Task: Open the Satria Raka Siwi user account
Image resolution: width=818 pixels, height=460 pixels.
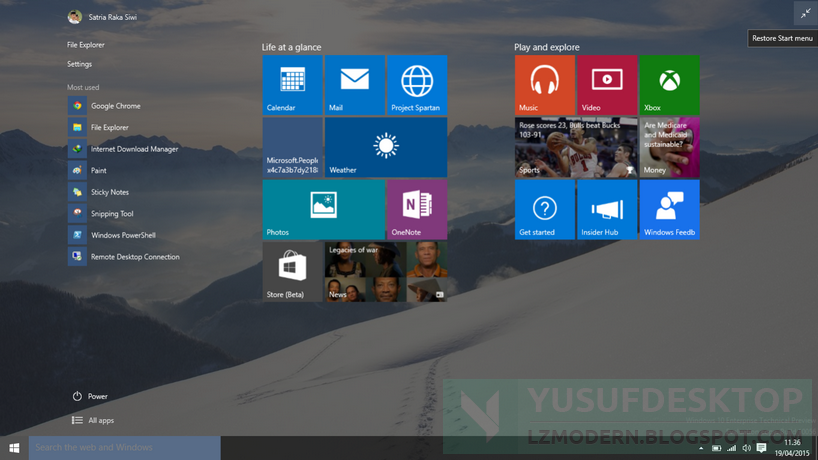Action: (102, 17)
